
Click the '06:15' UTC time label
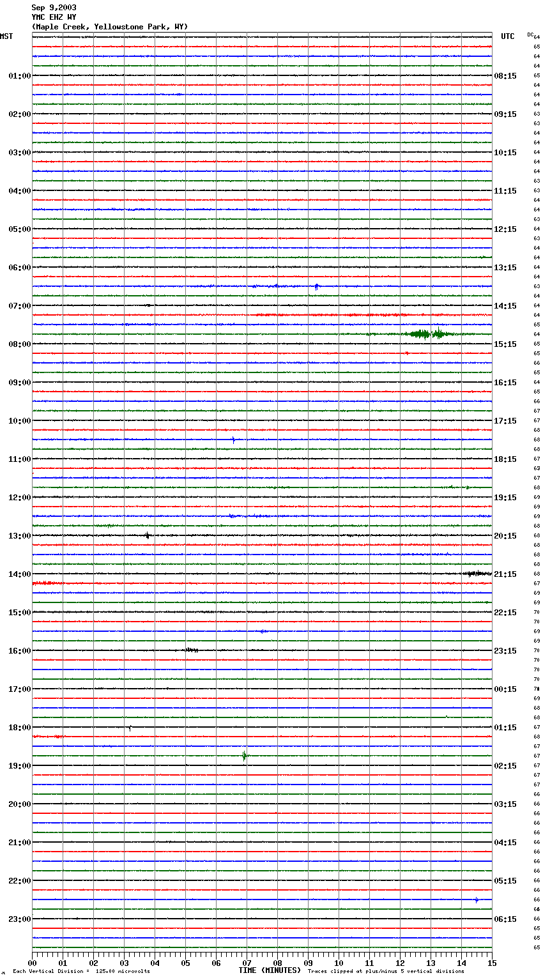[505, 919]
